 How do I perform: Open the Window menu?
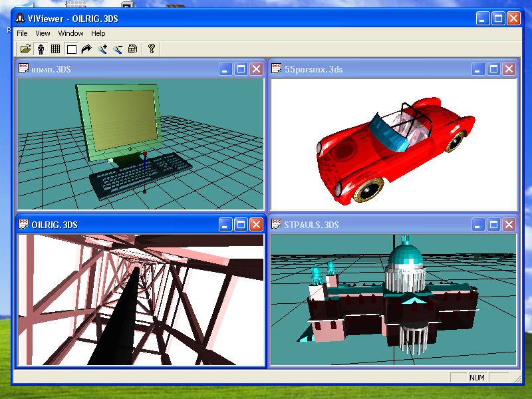(70, 33)
